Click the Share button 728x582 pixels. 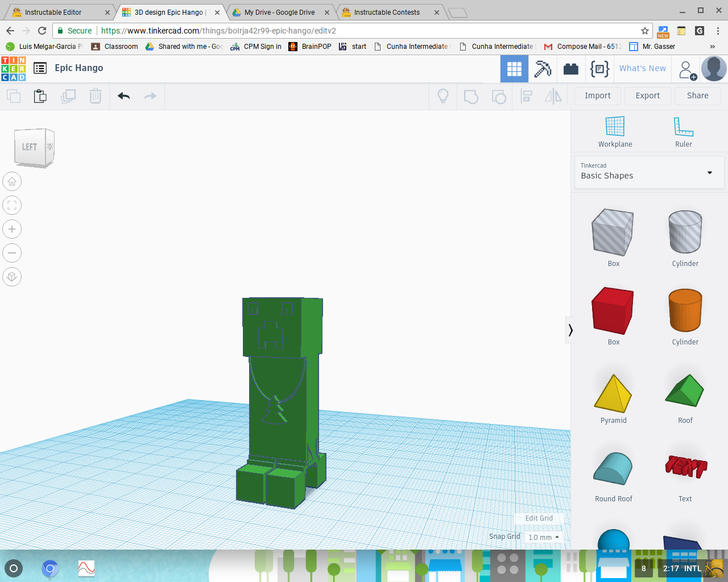[x=698, y=95]
